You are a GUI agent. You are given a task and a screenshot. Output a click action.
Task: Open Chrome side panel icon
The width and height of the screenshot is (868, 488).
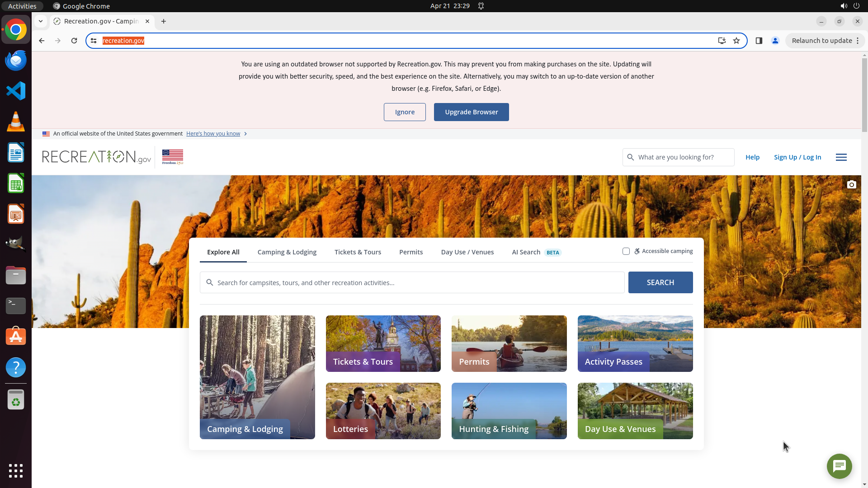[x=759, y=41]
